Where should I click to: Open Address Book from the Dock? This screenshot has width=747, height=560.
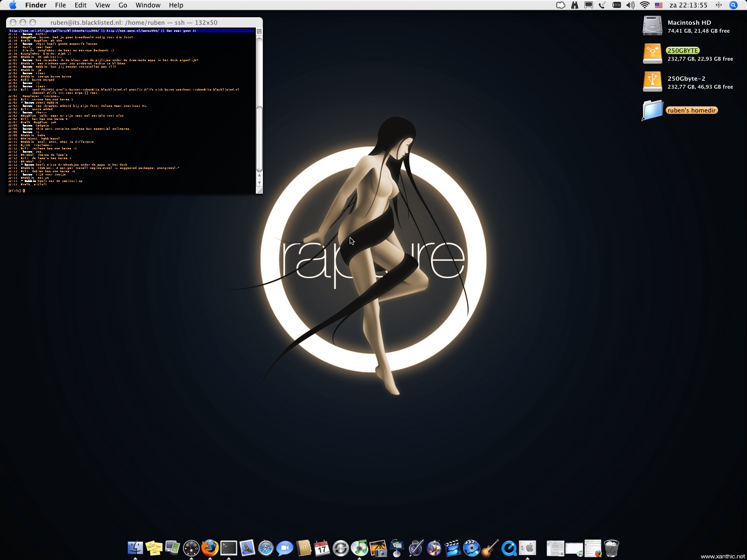coord(303,548)
